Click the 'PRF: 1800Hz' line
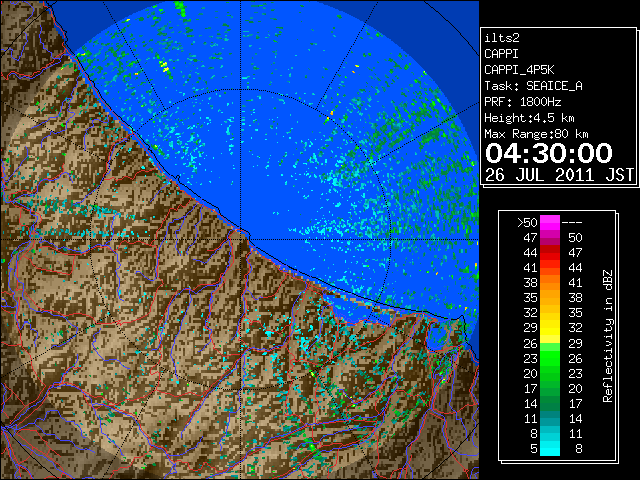640x480 pixels. pos(522,102)
